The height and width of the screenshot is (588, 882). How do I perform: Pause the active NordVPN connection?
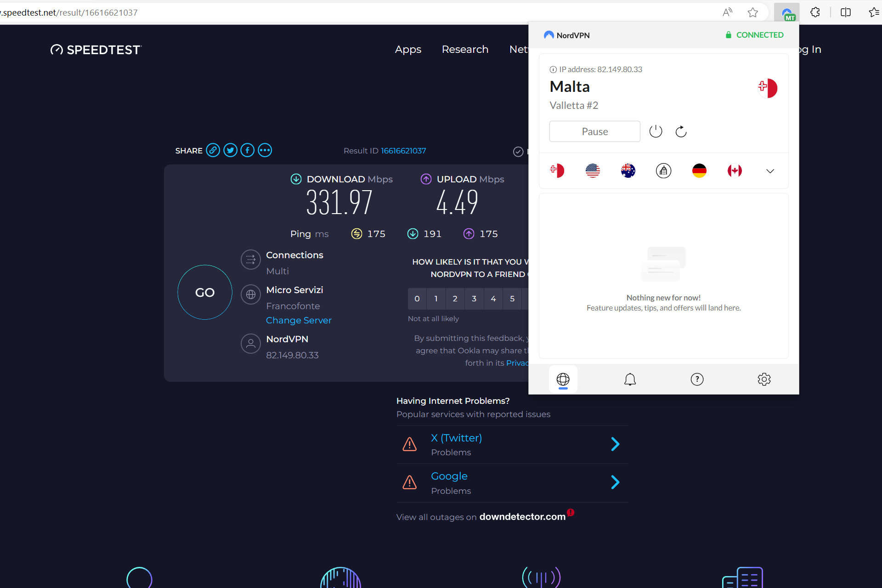click(x=594, y=131)
